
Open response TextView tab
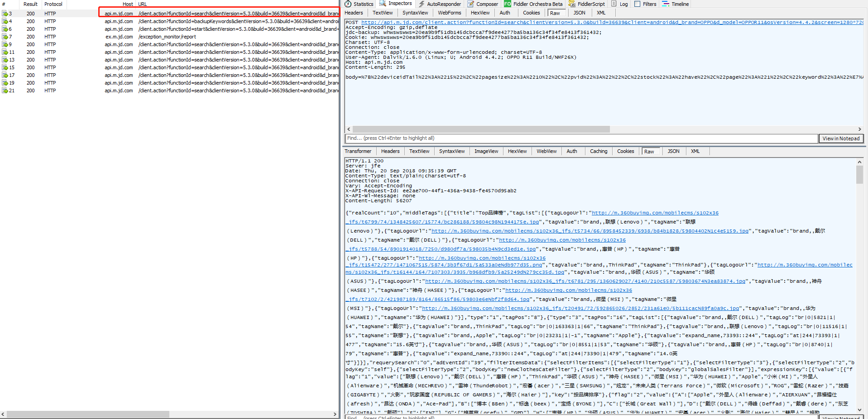pyautogui.click(x=419, y=151)
